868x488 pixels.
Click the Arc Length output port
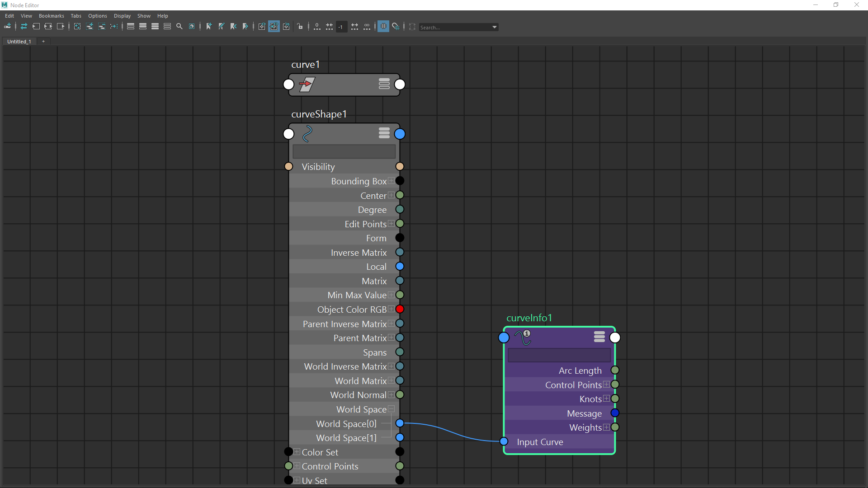click(615, 370)
